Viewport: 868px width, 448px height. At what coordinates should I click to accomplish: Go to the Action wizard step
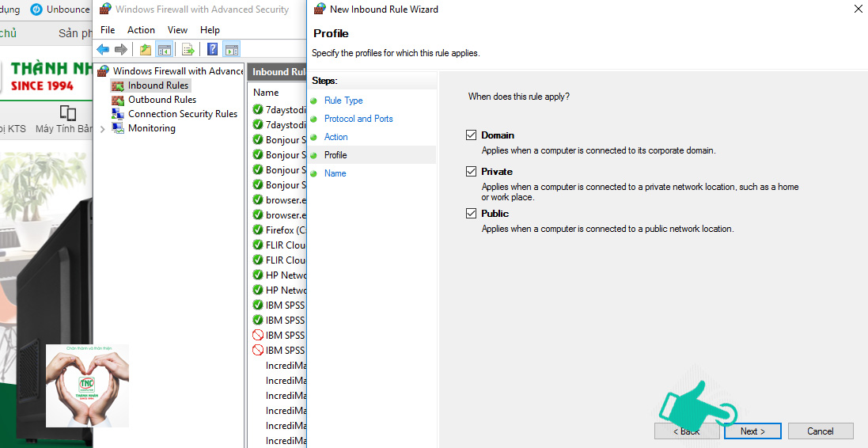[x=336, y=138]
